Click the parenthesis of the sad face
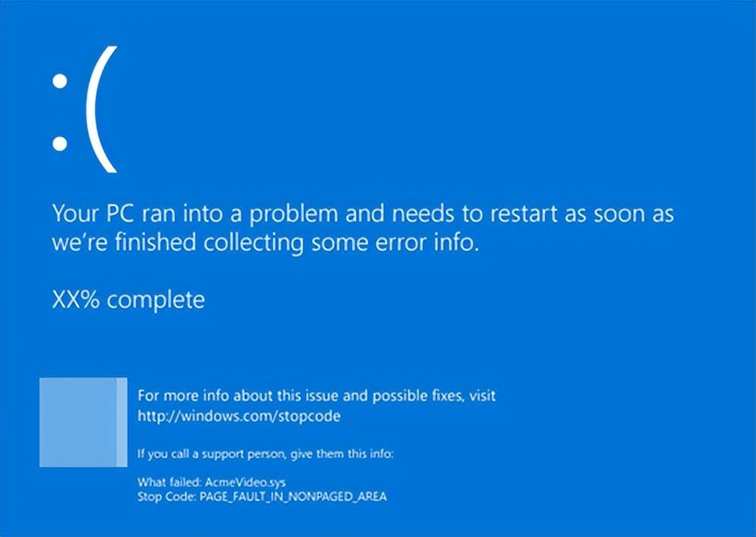Viewport: 756px width, 537px height. [x=102, y=109]
